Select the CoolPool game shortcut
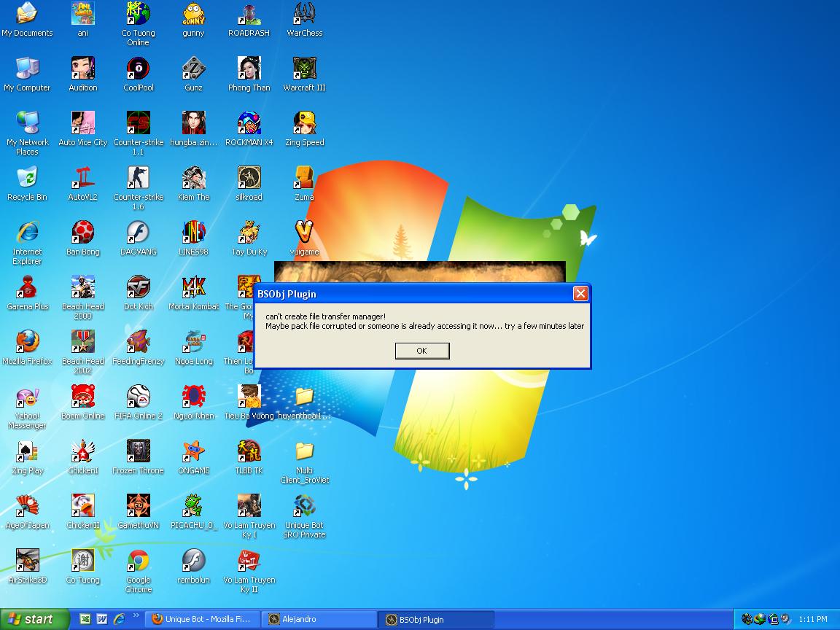 click(x=139, y=75)
